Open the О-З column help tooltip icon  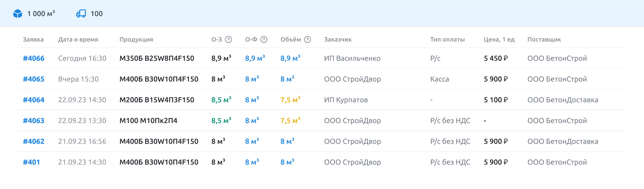[x=228, y=39]
